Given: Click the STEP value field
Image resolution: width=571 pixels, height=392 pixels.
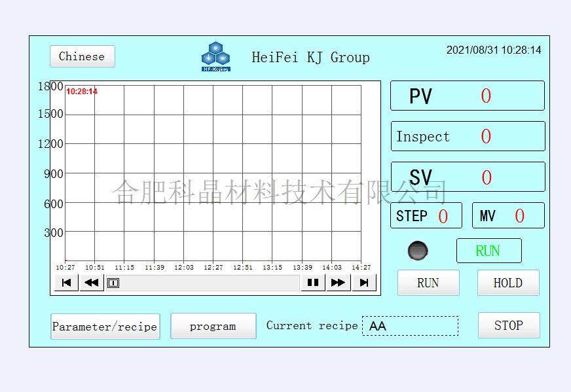Looking at the screenshot, I should click(443, 216).
